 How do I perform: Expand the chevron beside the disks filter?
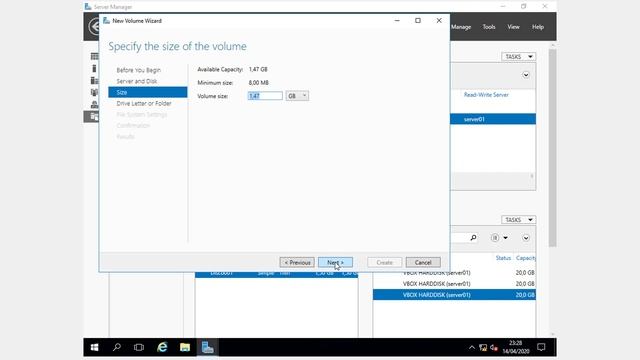click(x=526, y=238)
